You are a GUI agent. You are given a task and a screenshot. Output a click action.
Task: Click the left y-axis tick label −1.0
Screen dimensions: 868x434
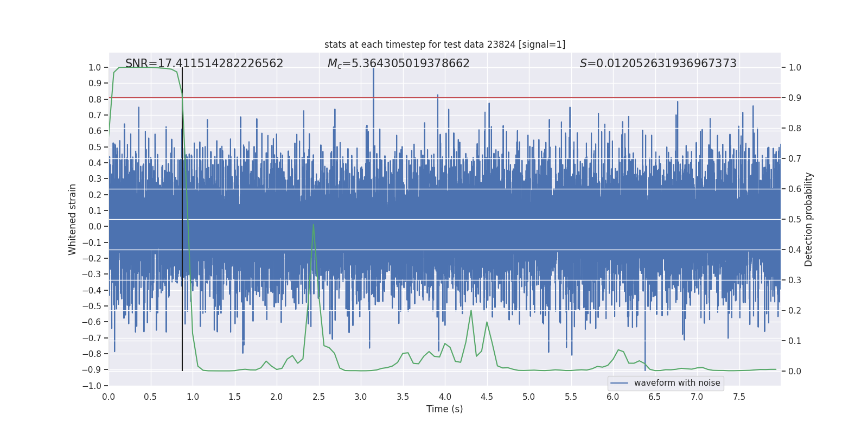(x=92, y=386)
